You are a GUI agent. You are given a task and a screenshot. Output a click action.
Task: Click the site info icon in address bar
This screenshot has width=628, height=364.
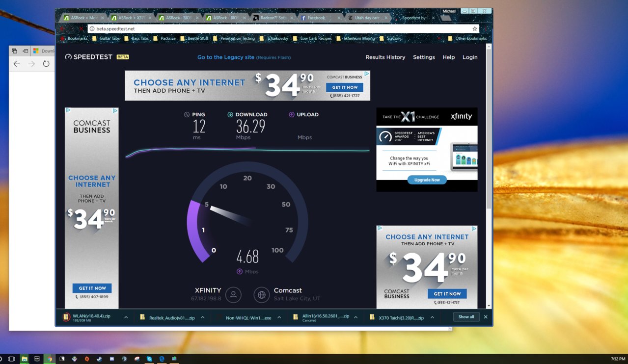[x=92, y=29]
